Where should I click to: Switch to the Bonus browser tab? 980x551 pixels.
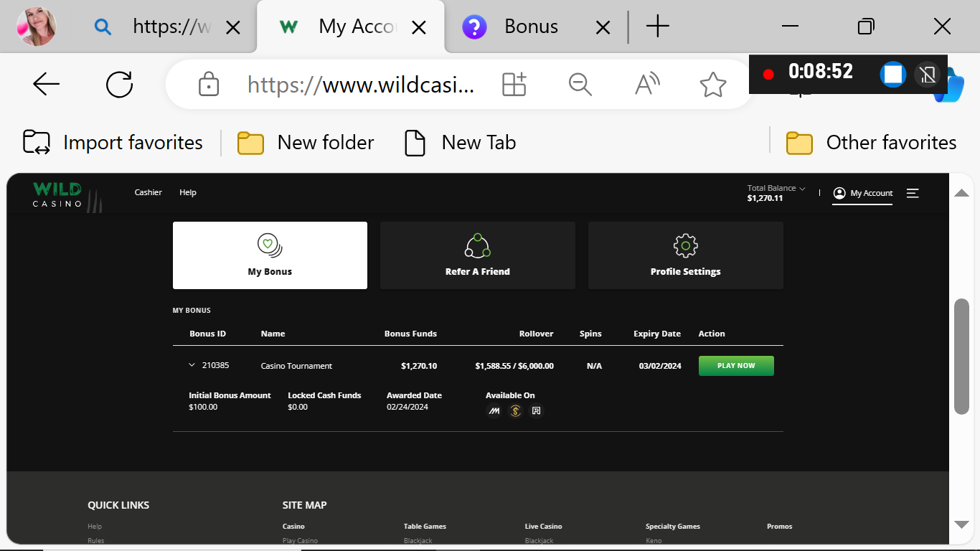(531, 27)
